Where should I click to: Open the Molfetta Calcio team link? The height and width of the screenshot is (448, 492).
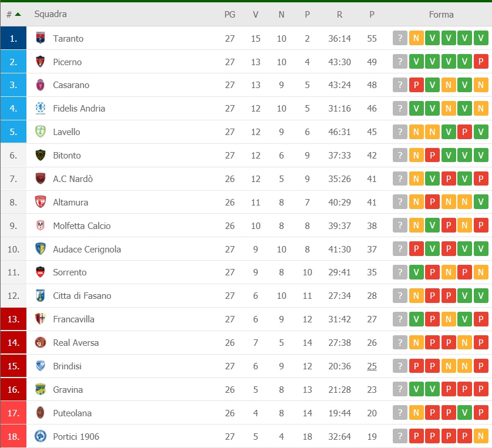(82, 226)
